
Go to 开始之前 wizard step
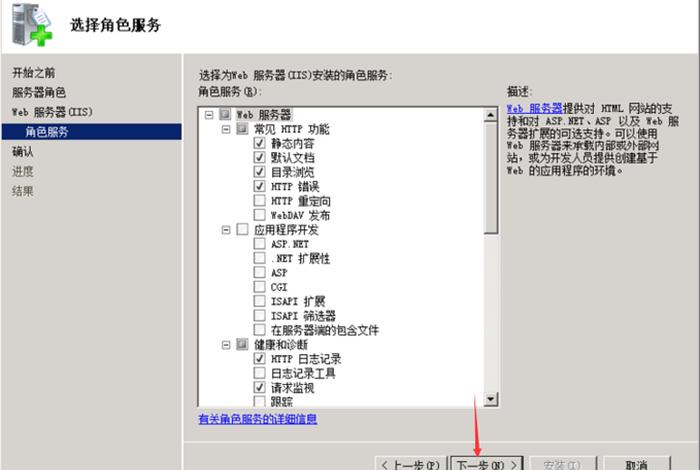click(34, 73)
